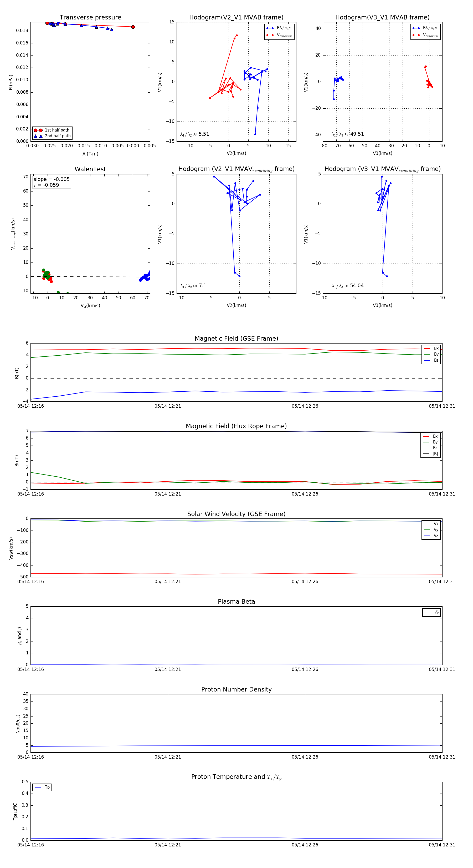Select the |B| legend entry

click(x=431, y=454)
